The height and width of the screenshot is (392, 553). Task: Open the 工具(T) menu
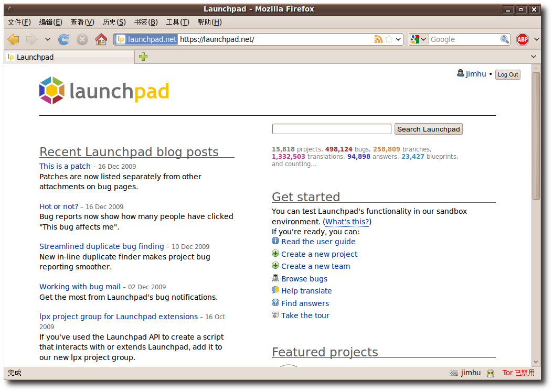177,22
